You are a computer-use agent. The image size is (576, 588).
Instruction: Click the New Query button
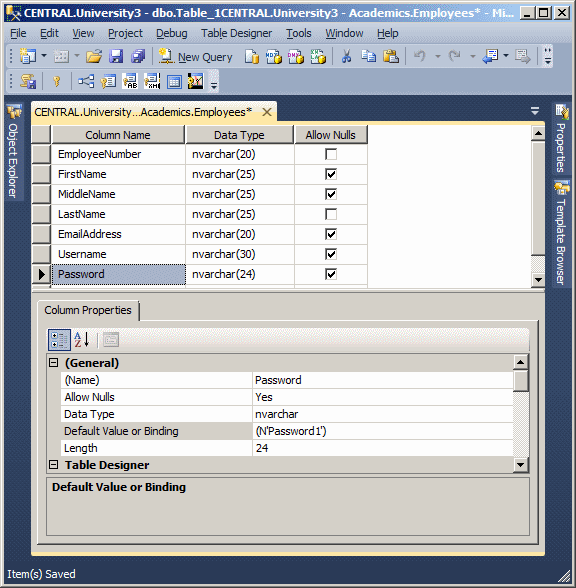click(195, 57)
